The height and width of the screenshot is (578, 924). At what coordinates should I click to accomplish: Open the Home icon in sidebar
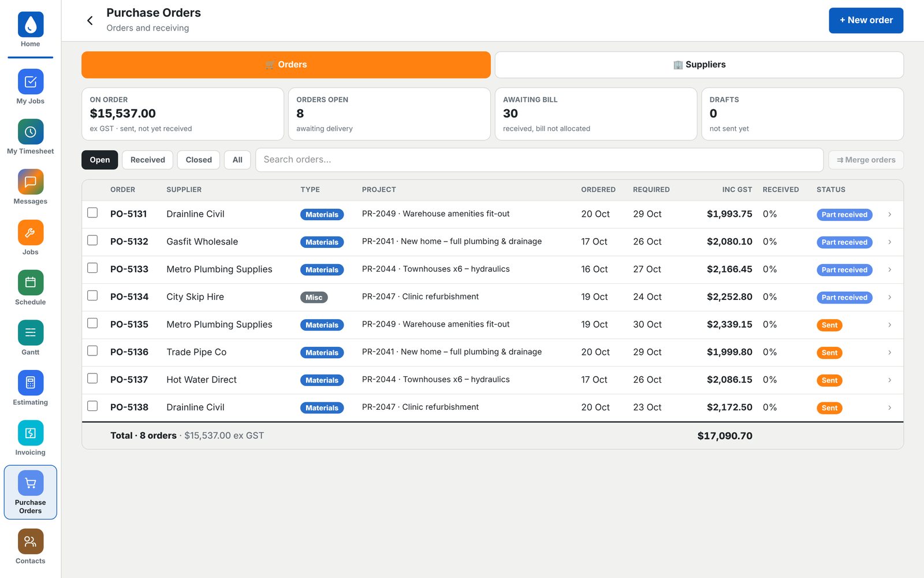coord(31,24)
